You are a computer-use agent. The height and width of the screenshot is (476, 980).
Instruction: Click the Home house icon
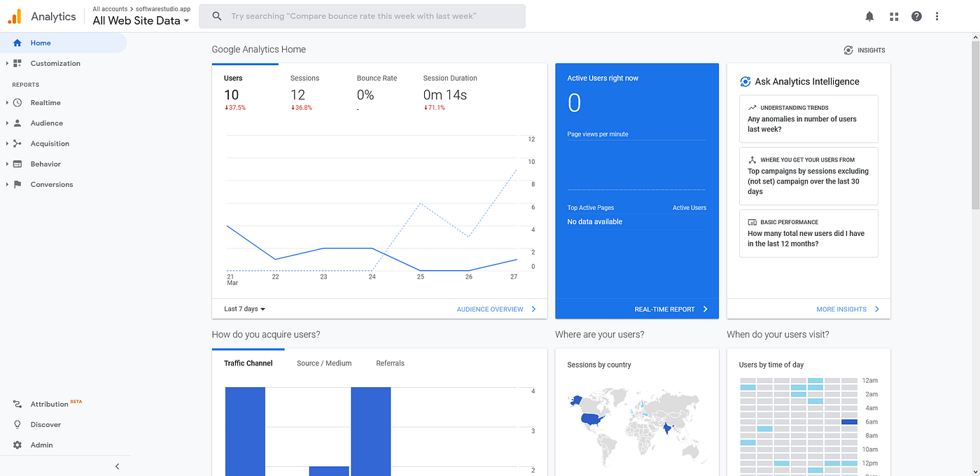pyautogui.click(x=17, y=43)
